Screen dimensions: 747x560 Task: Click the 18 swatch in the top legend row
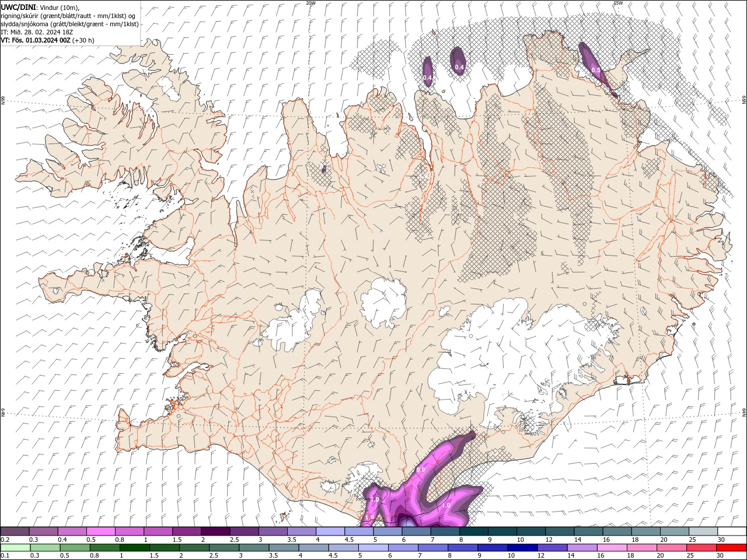coord(645,531)
